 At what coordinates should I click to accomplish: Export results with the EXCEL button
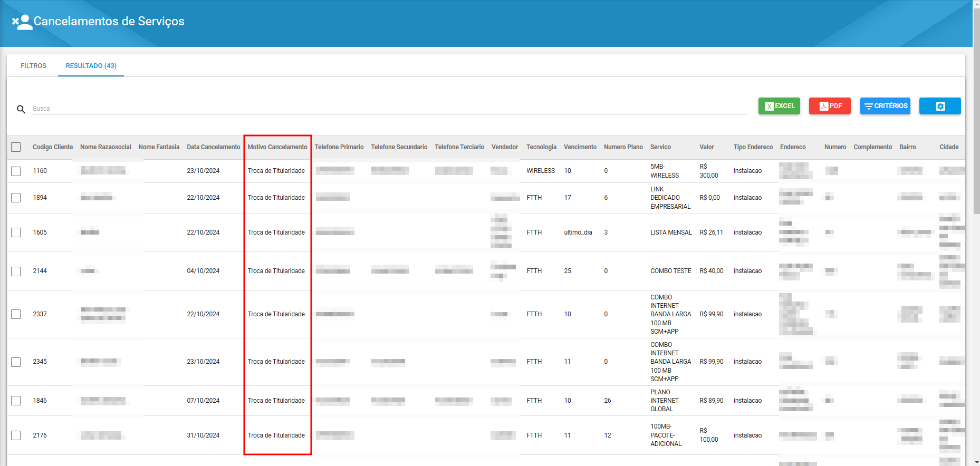tap(779, 106)
